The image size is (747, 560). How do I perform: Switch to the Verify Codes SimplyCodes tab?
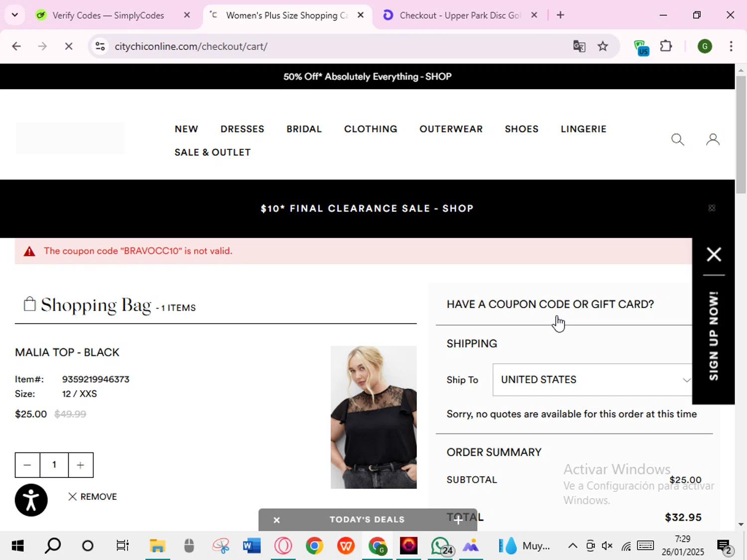[x=108, y=15]
